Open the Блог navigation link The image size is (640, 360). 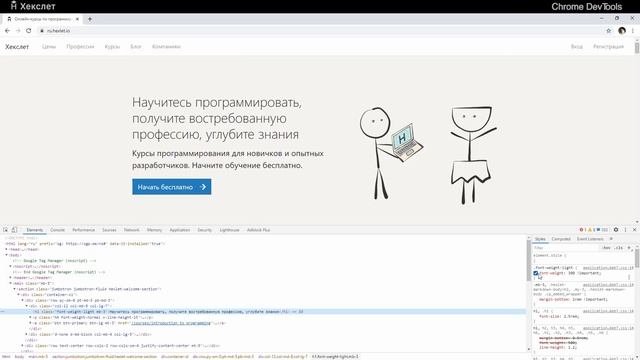tap(136, 47)
